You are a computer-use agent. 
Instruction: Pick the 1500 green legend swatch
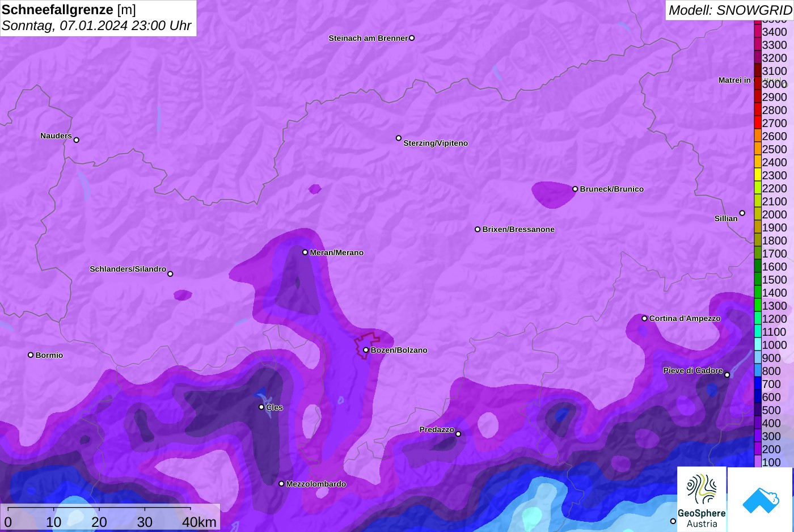(758, 280)
